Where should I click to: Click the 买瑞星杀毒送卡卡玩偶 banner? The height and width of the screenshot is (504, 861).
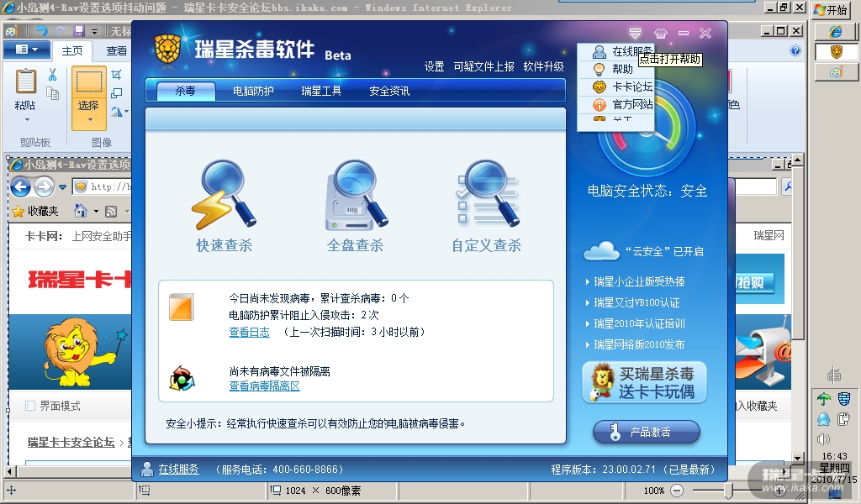[644, 383]
